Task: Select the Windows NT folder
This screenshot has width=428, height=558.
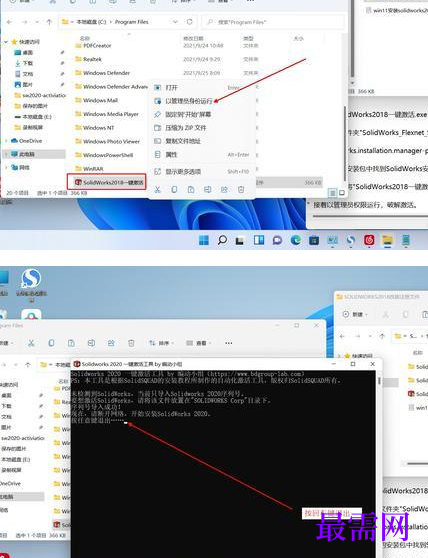Action: 99,128
